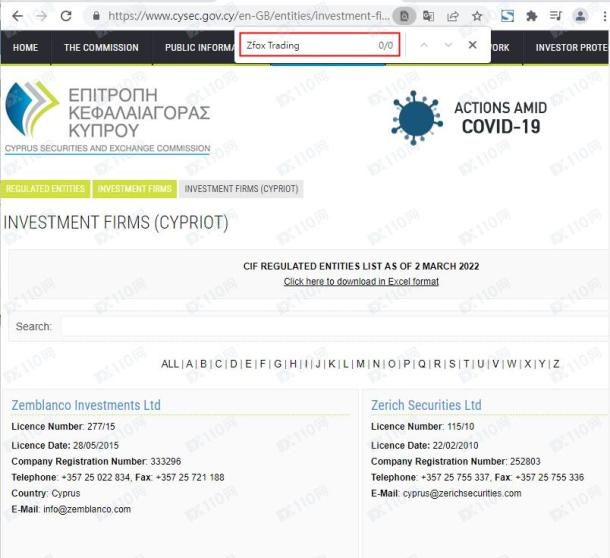The width and height of the screenshot is (610, 558).
Task: Filter firms by letter B
Action: (203, 364)
